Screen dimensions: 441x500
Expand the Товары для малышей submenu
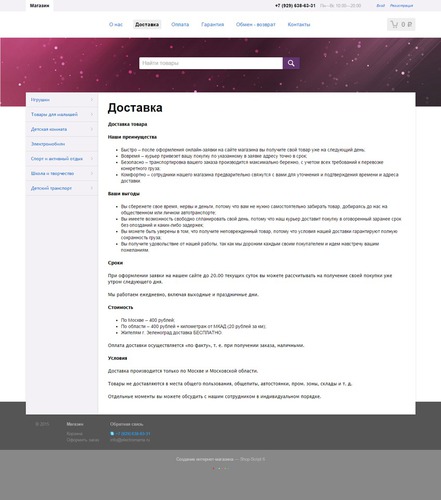click(92, 114)
